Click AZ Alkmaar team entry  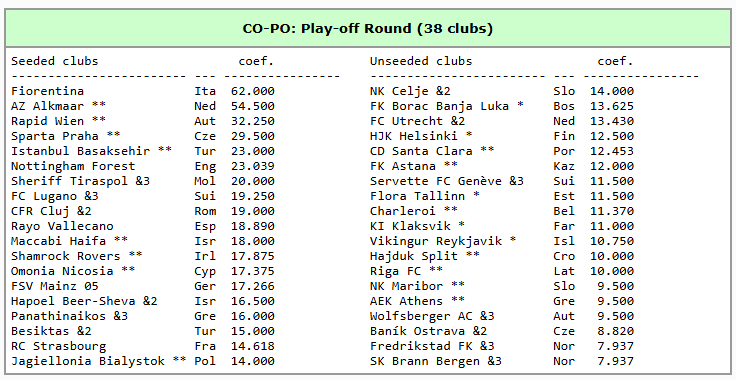(47, 106)
